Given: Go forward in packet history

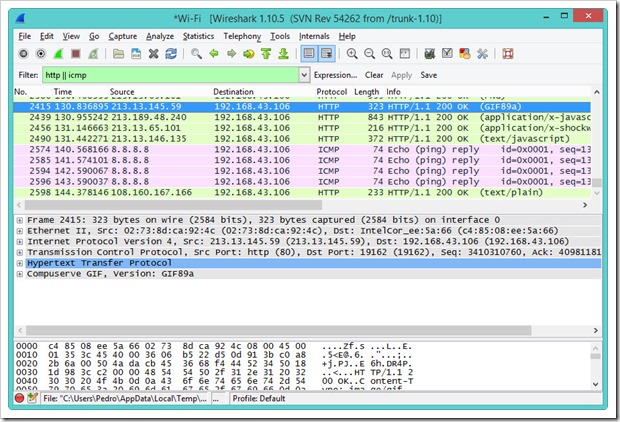Looking at the screenshot, I should coord(231,53).
